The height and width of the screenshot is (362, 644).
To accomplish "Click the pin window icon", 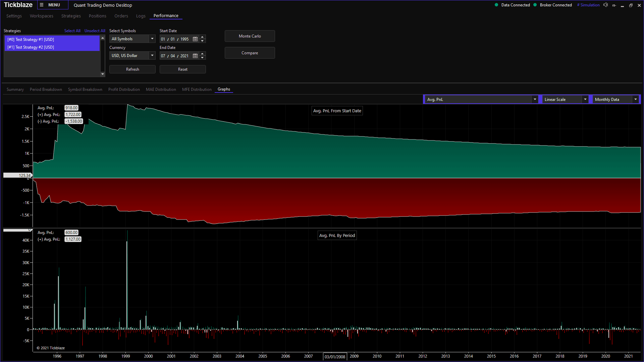I will click(x=614, y=5).
